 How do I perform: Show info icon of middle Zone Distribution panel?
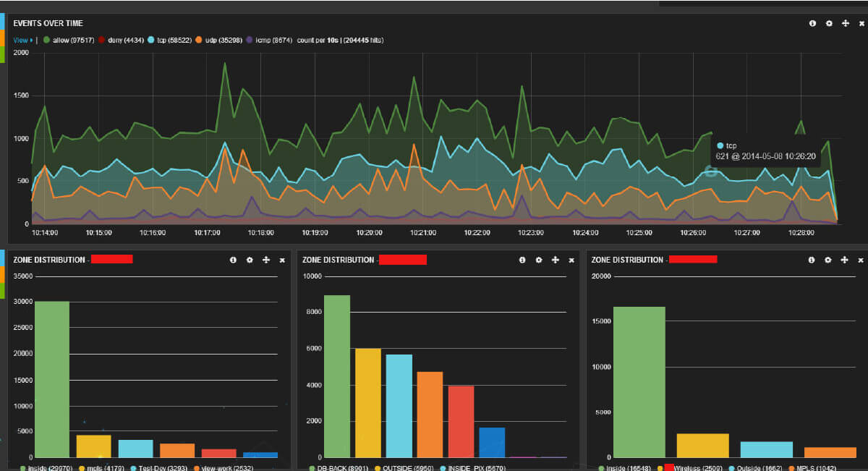tap(522, 260)
